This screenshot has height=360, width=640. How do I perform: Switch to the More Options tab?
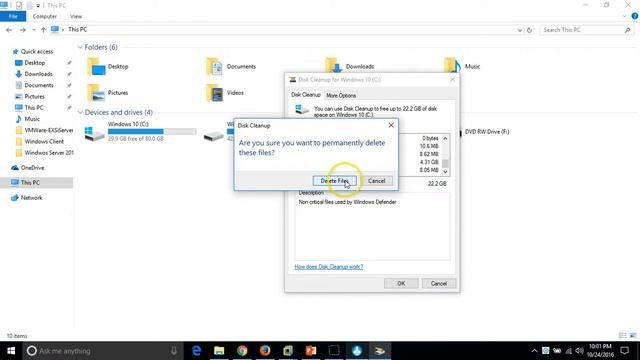[x=341, y=95]
